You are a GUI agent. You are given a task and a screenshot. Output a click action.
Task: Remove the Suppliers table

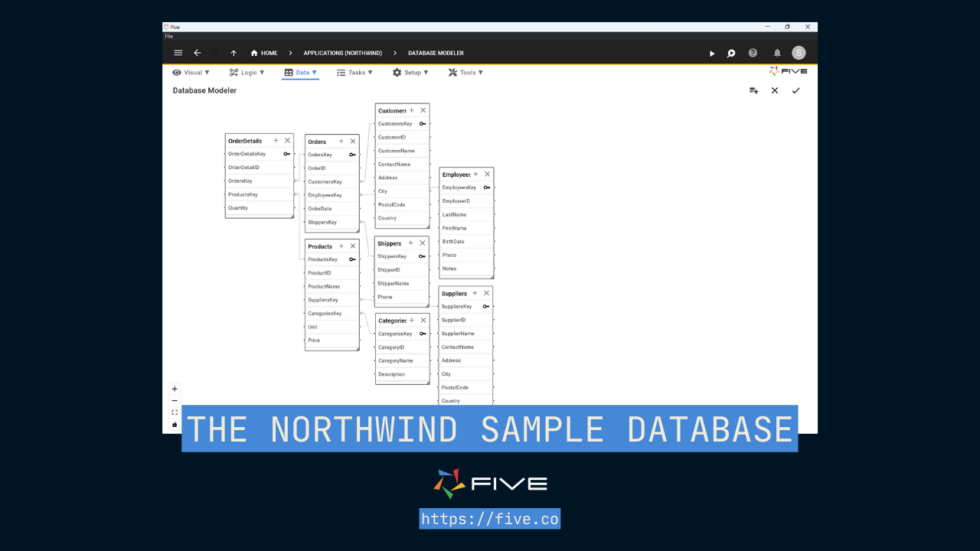click(x=487, y=293)
